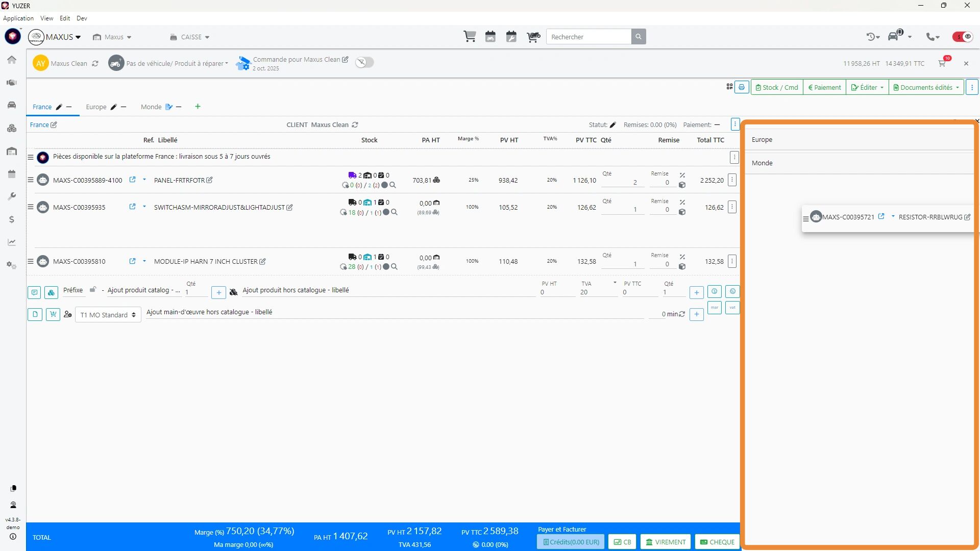Expand the CAISSE dropdown

click(190, 37)
